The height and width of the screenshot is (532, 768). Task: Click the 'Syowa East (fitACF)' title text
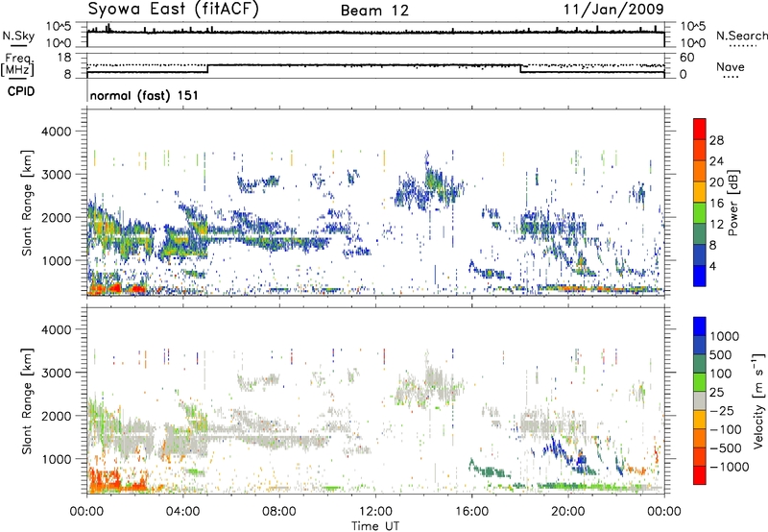[173, 9]
